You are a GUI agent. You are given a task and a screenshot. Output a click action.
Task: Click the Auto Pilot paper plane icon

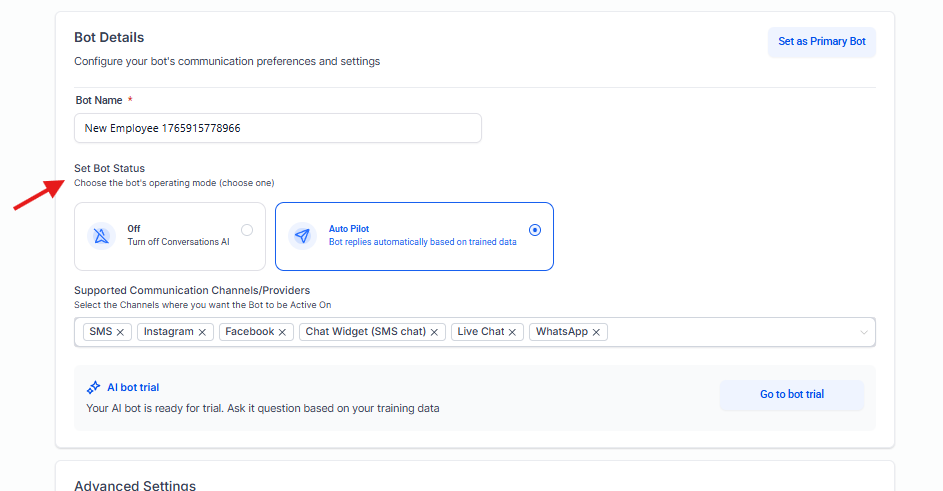(x=303, y=236)
